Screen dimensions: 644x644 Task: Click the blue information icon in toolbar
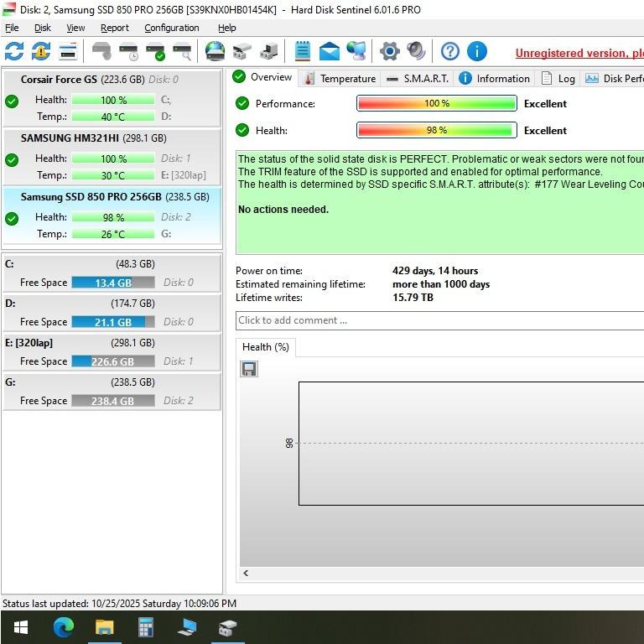pyautogui.click(x=477, y=51)
